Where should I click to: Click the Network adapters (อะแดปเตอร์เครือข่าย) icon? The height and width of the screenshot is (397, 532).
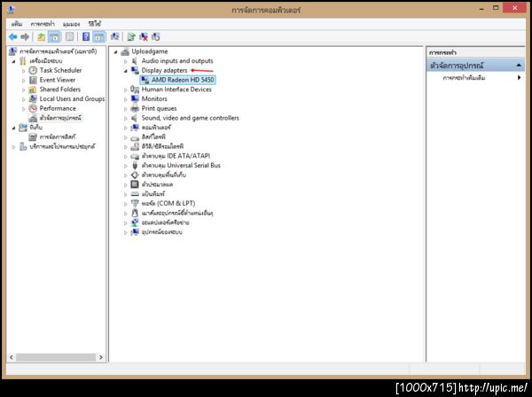tap(135, 222)
